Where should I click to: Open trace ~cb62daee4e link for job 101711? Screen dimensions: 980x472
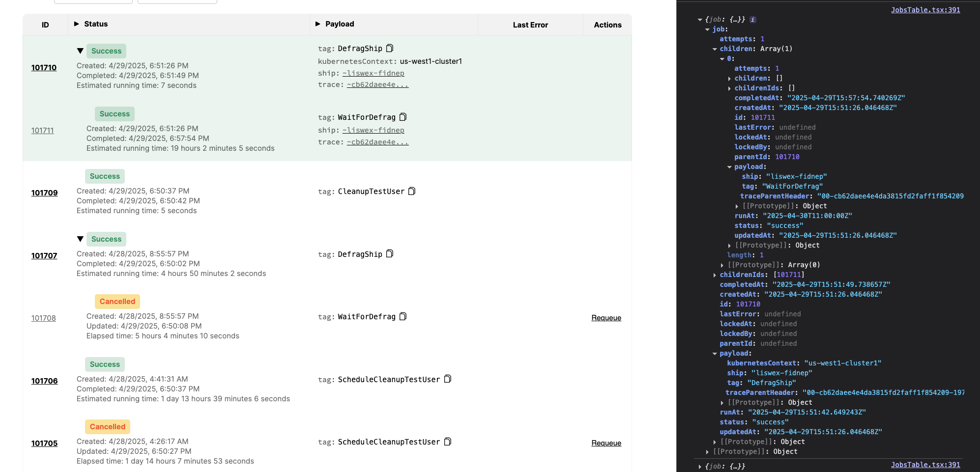point(377,142)
